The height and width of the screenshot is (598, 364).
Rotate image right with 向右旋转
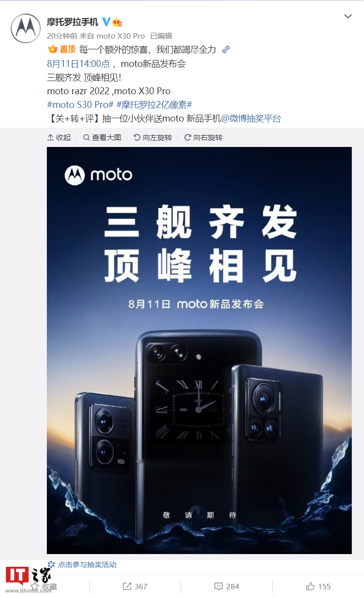point(203,138)
